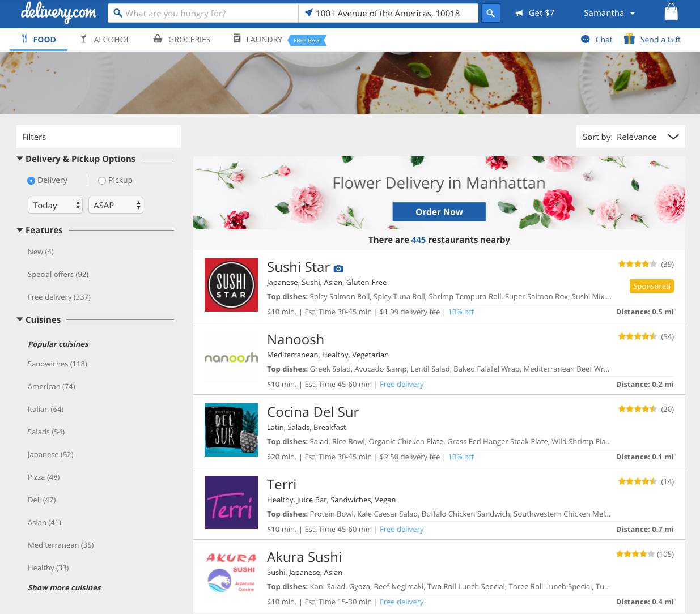Click Sushi Star 10% off link
The image size is (700, 614).
click(x=461, y=312)
